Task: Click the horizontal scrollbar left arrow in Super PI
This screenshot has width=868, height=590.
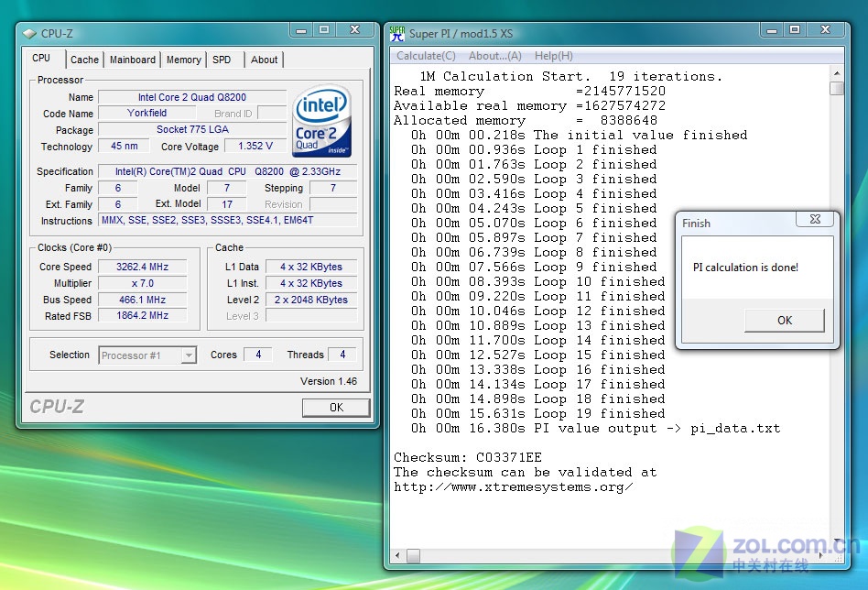Action: [397, 555]
